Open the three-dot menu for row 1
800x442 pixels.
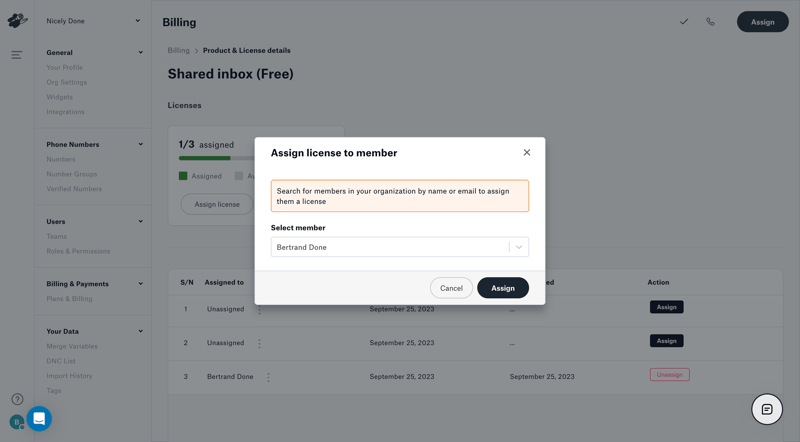pyautogui.click(x=259, y=309)
